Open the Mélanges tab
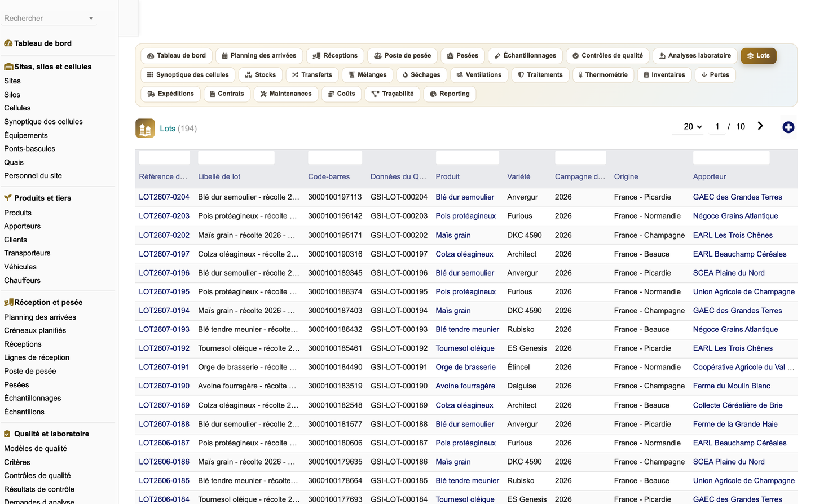 367,75
